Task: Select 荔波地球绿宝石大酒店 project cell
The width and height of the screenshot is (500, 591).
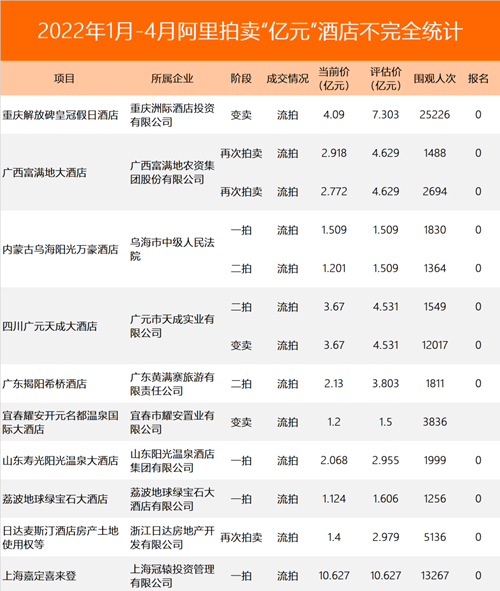Action: click(55, 499)
